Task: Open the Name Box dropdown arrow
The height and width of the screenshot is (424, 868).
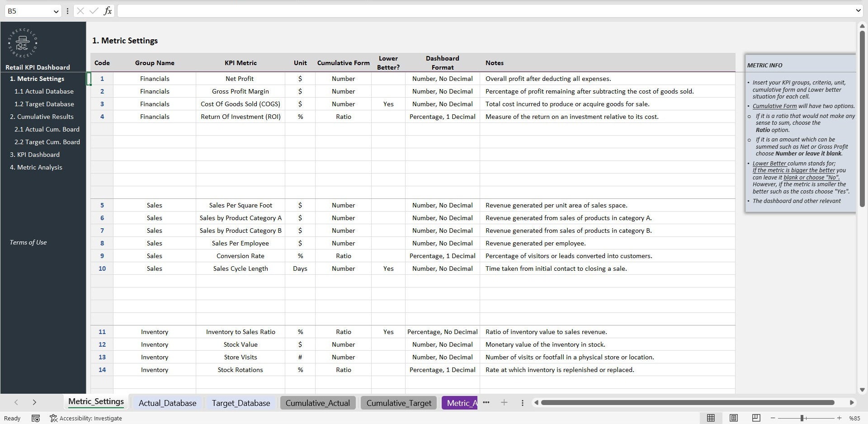Action: point(56,11)
